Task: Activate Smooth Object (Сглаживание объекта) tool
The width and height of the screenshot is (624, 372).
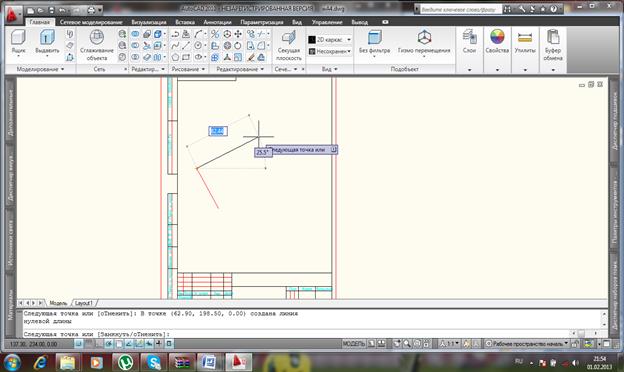Action: click(x=97, y=45)
